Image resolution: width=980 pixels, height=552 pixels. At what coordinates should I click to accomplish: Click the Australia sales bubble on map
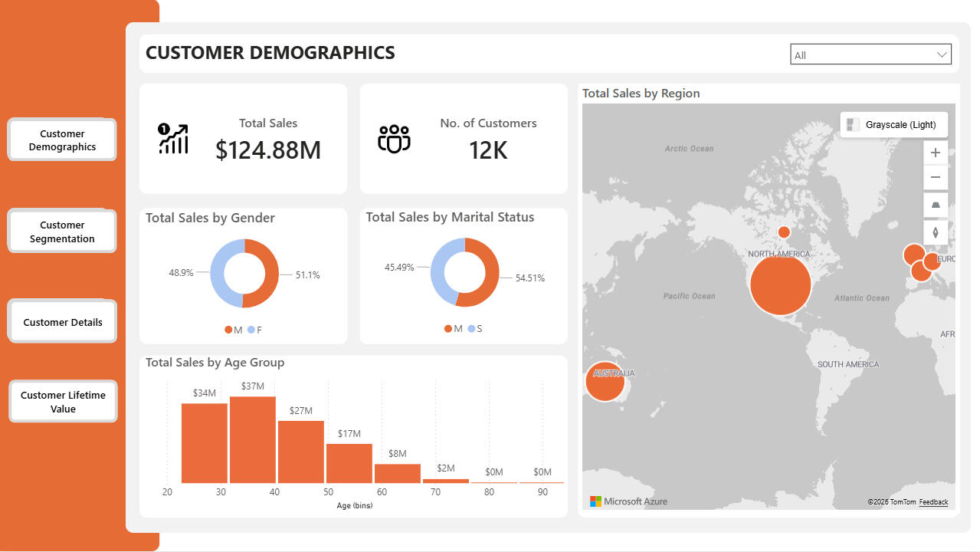coord(605,382)
